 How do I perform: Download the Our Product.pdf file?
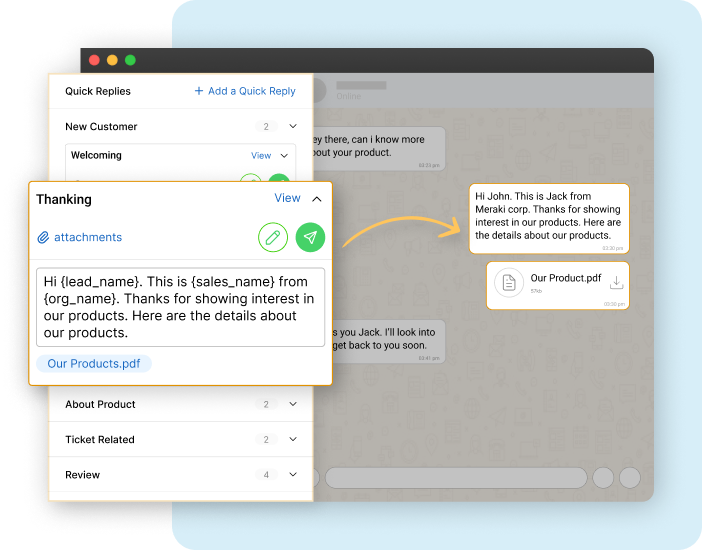pos(617,283)
